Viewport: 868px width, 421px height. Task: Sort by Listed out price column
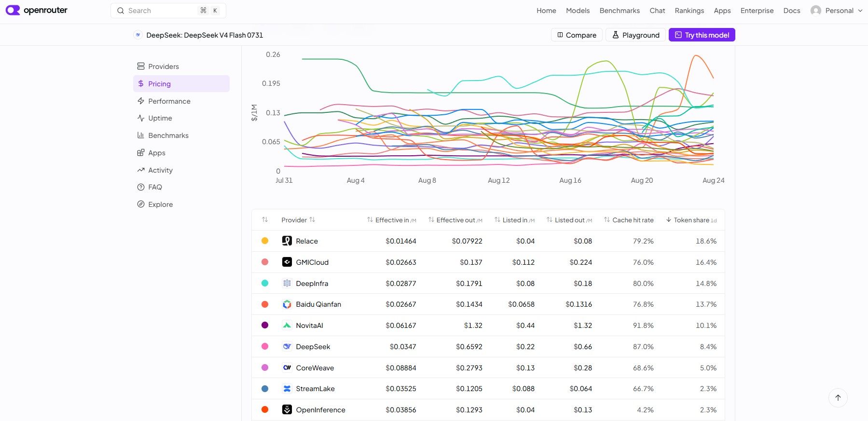569,220
